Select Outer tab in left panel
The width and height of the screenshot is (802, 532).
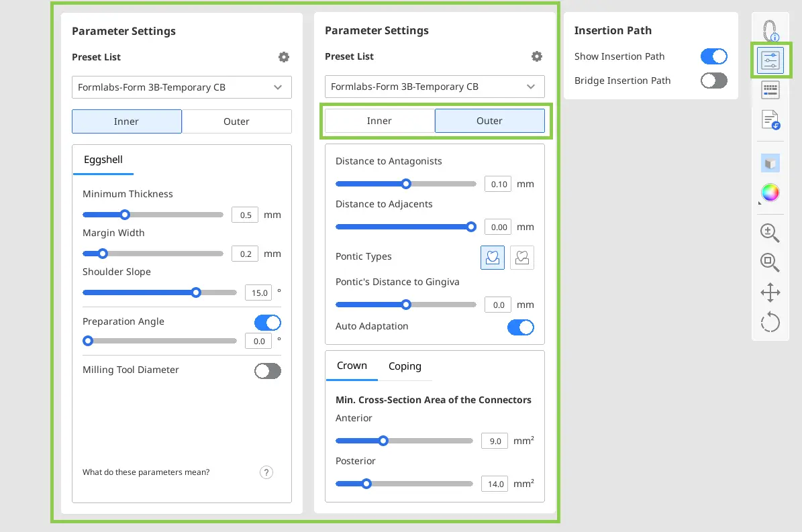click(237, 121)
